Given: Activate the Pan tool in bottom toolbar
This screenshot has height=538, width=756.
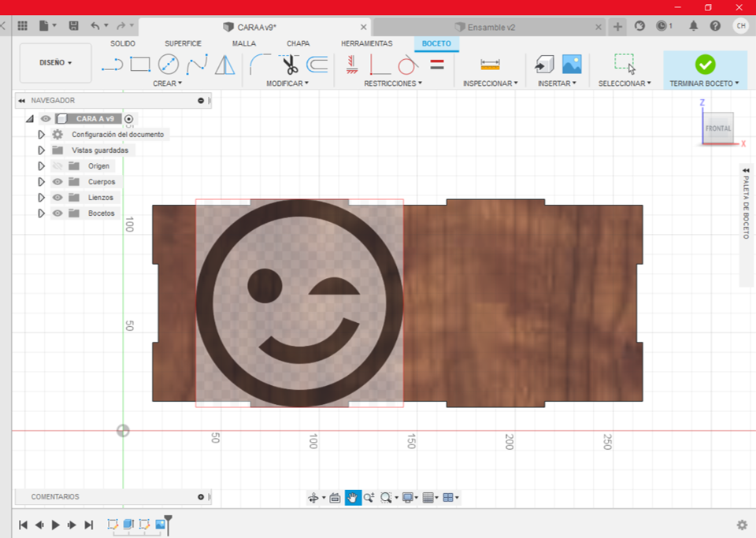Looking at the screenshot, I should click(353, 497).
